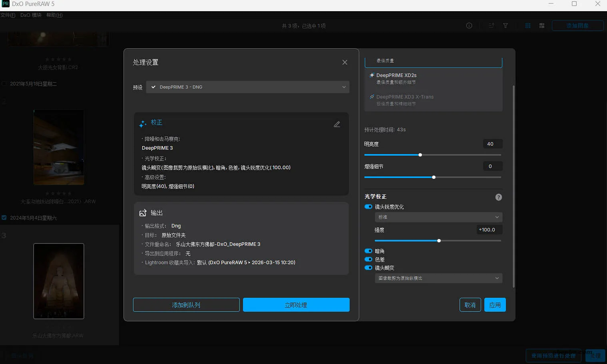Open the 文件 menu
Viewport: 607px width, 364px height.
[x=8, y=15]
